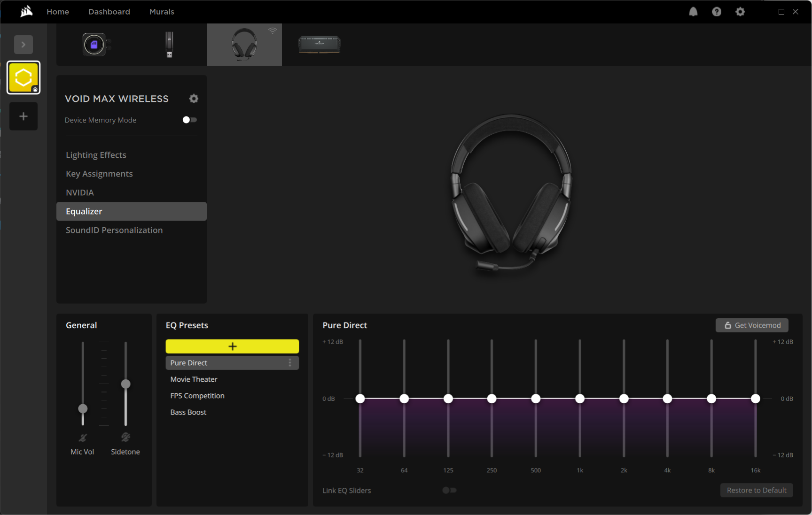The image size is (812, 515).
Task: Open the help question mark icon
Action: pyautogui.click(x=717, y=12)
